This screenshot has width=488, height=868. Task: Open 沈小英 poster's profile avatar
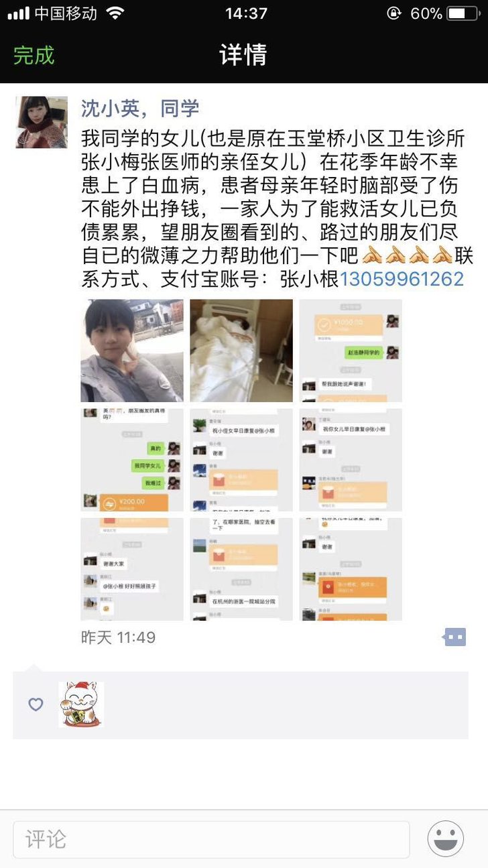pyautogui.click(x=42, y=122)
